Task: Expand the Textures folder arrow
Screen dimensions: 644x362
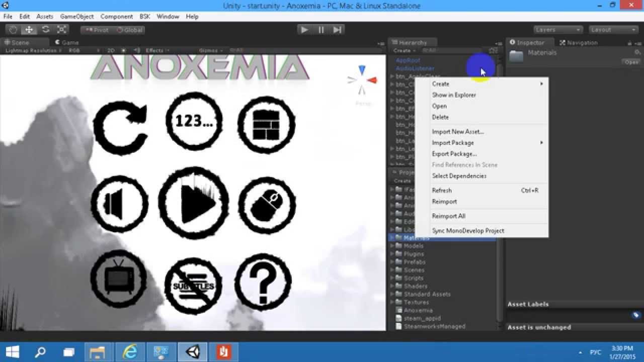Action: pyautogui.click(x=392, y=302)
